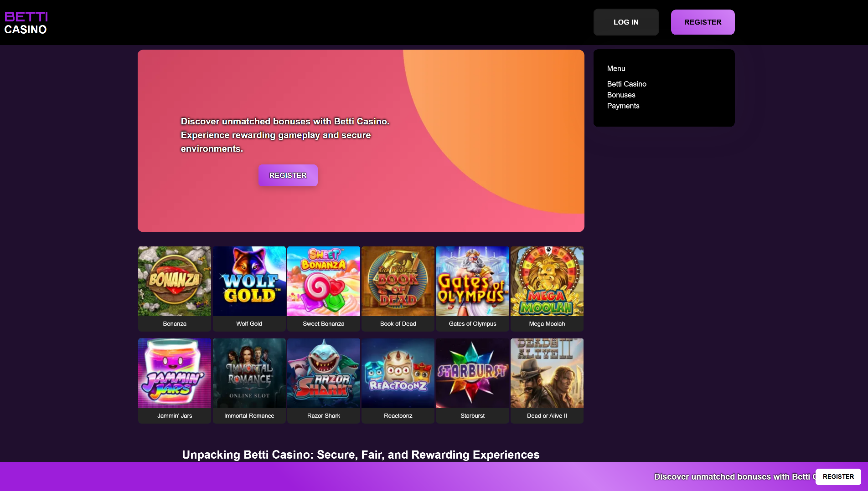Image resolution: width=868 pixels, height=491 pixels.
Task: Click the Sweet Bonanza caption label
Action: (324, 324)
